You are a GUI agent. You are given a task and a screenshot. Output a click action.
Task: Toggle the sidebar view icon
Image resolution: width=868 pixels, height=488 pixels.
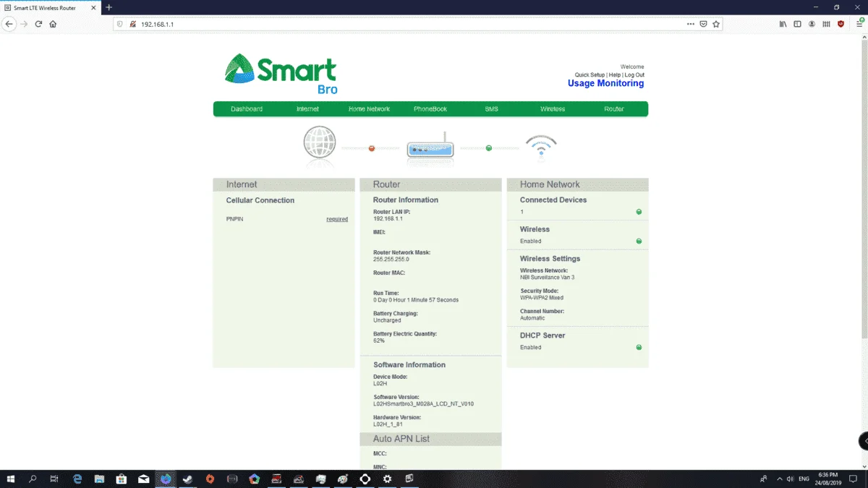(x=797, y=24)
